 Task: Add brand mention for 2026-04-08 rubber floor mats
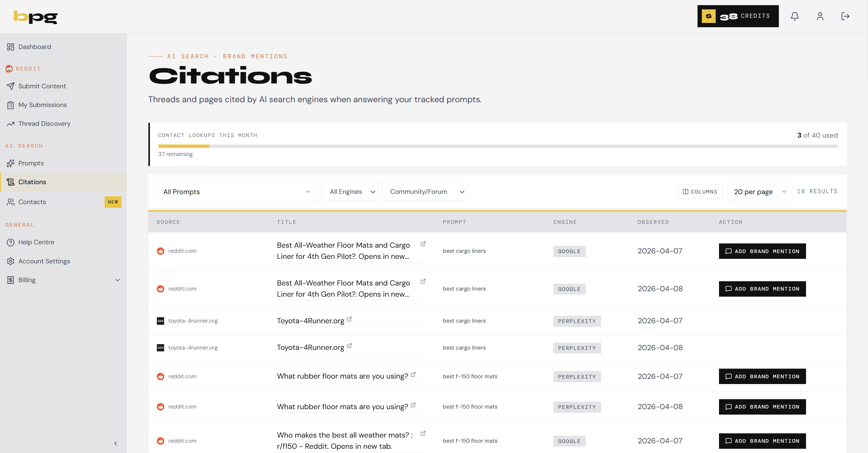(x=762, y=407)
